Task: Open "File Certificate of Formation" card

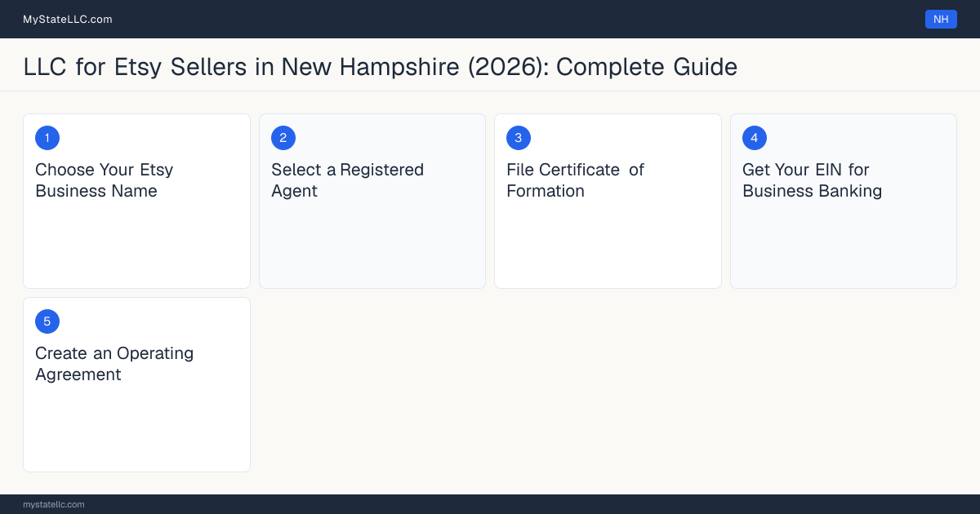Action: pyautogui.click(x=608, y=201)
